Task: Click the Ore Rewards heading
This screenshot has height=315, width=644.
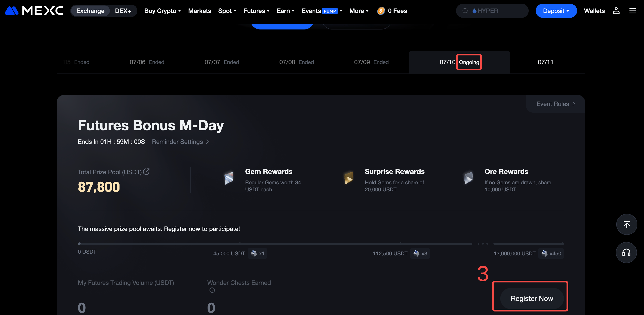Action: pyautogui.click(x=506, y=172)
